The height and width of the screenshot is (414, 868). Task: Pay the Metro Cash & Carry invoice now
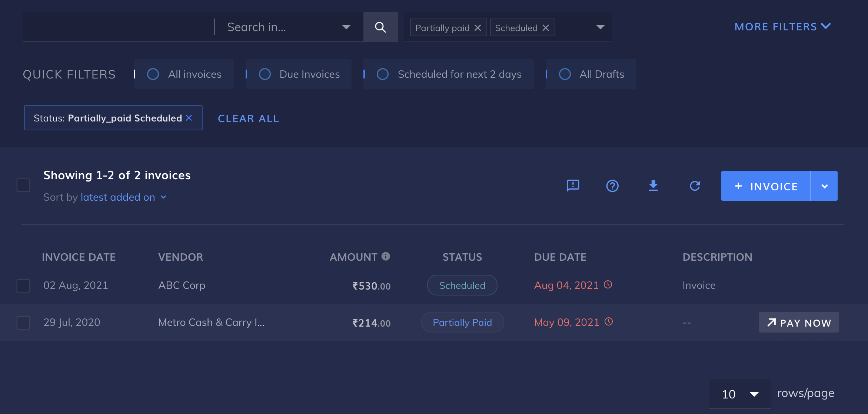(799, 322)
